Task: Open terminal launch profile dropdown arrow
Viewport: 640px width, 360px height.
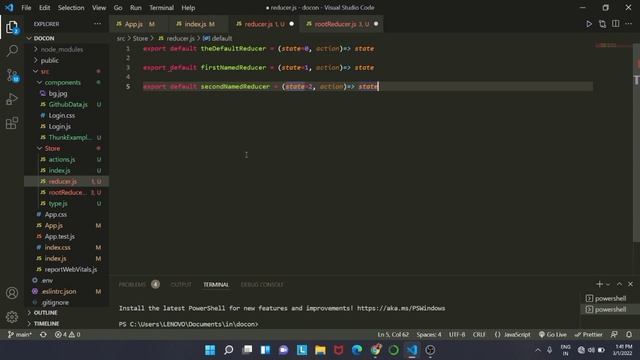Action: (x=608, y=284)
